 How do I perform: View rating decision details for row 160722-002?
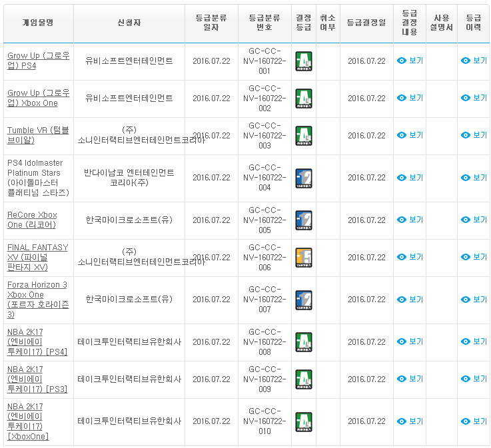410,98
